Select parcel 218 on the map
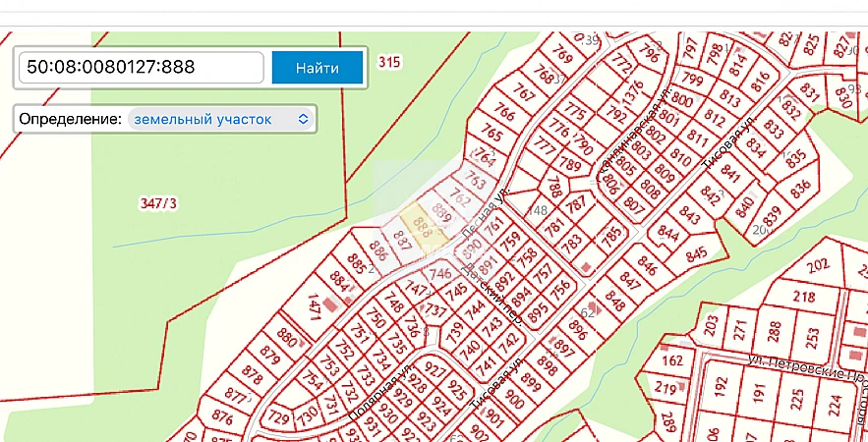 [803, 298]
